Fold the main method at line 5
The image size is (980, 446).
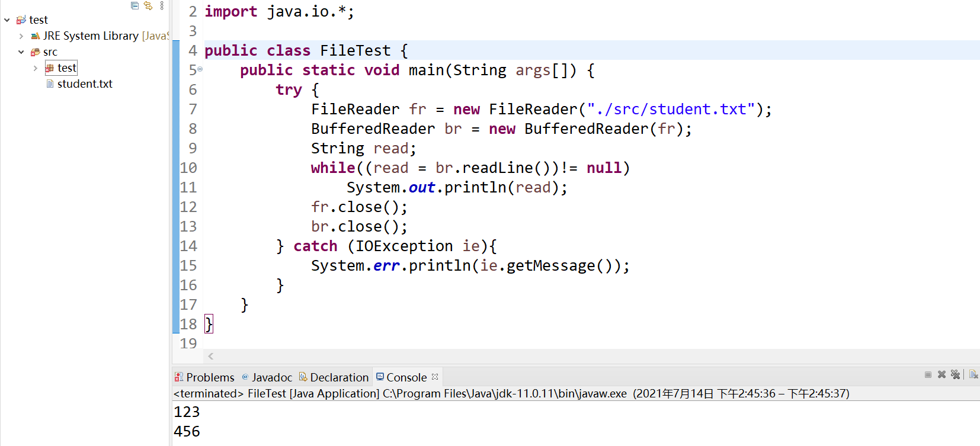click(200, 69)
